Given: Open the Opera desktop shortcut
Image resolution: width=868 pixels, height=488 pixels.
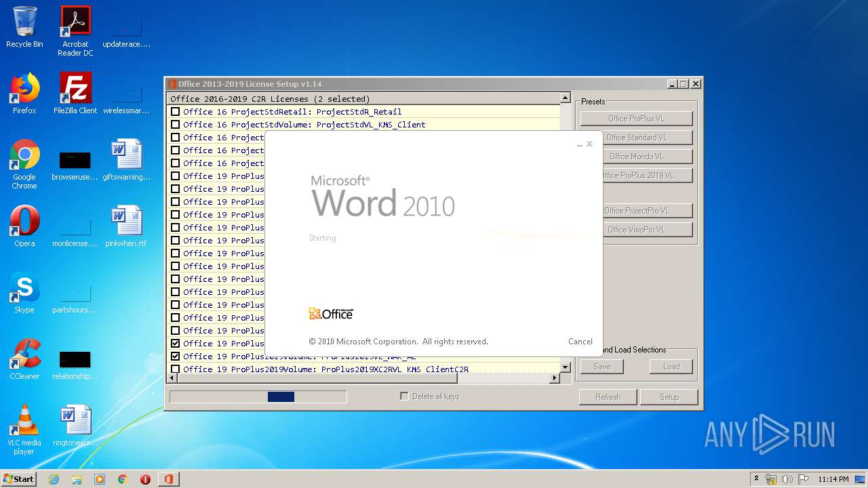Looking at the screenshot, I should (24, 226).
